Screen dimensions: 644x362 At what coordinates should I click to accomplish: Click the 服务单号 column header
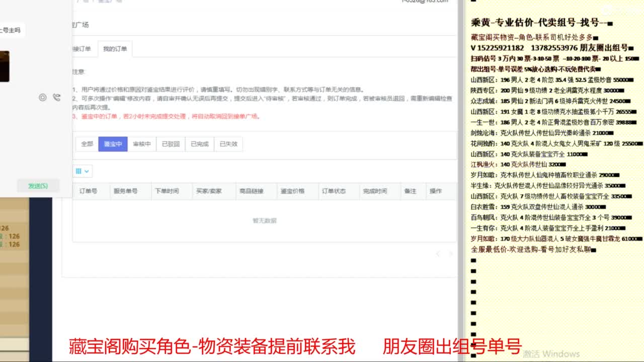[125, 191]
